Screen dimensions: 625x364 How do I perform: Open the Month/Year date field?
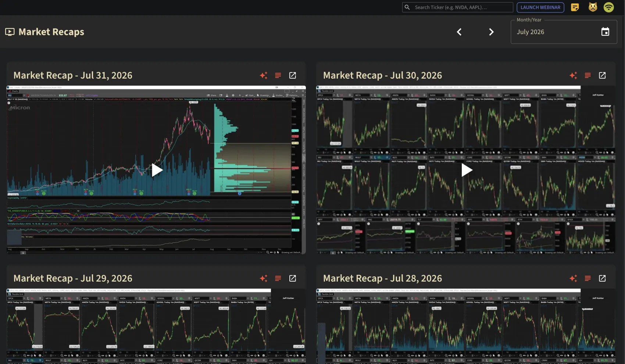[x=564, y=32]
